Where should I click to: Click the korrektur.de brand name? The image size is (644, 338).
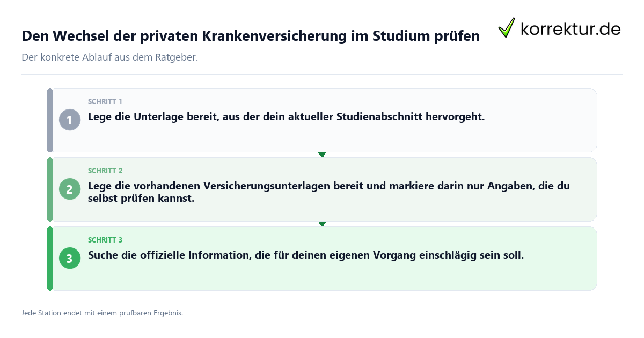click(570, 28)
